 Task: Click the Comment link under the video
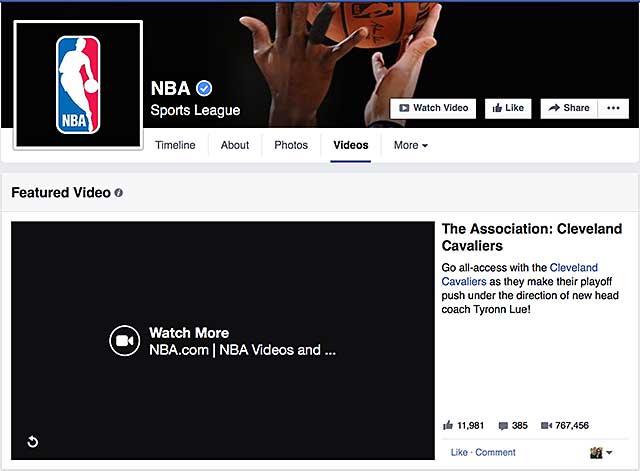pos(495,452)
